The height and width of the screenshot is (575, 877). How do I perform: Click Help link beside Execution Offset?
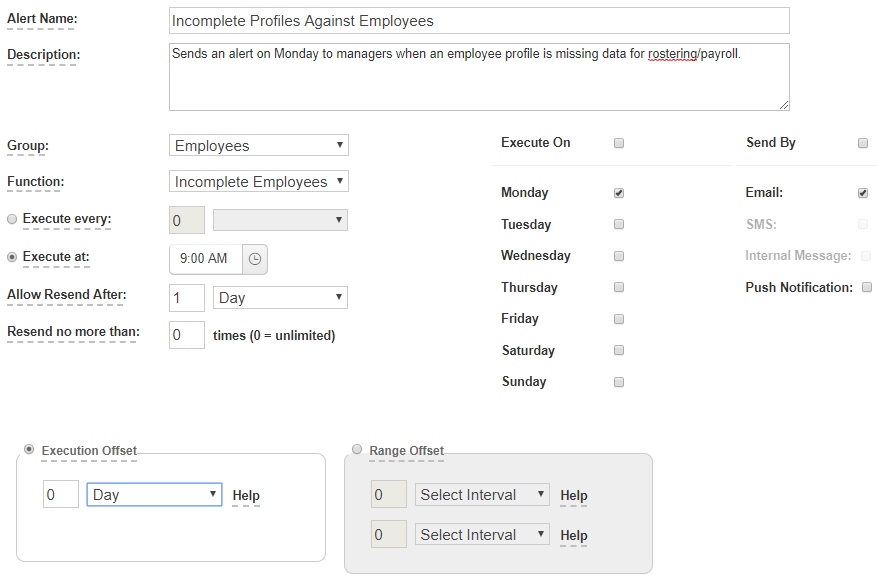pos(246,496)
